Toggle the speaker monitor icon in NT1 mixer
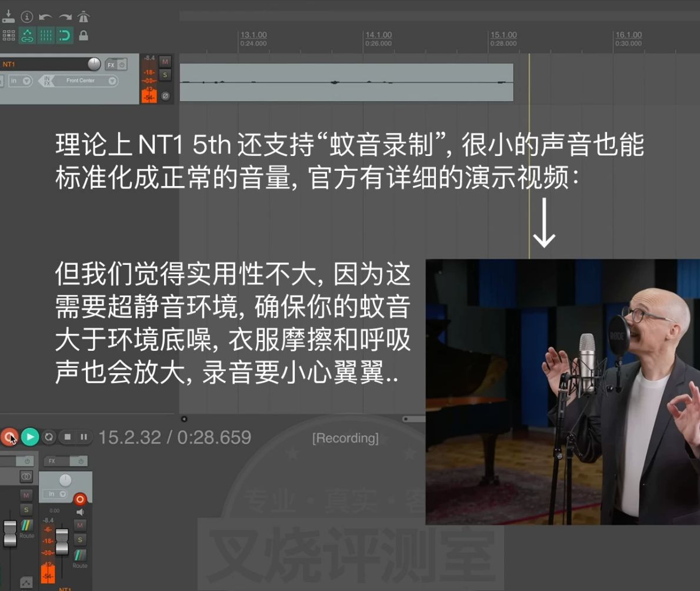 tap(80, 512)
